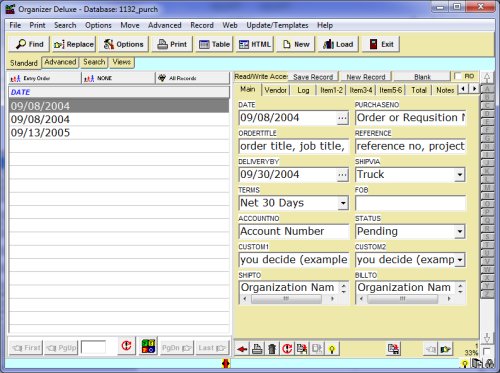Show more tabs with right tab arrow
Screen dimensions: 500x373
[474, 89]
